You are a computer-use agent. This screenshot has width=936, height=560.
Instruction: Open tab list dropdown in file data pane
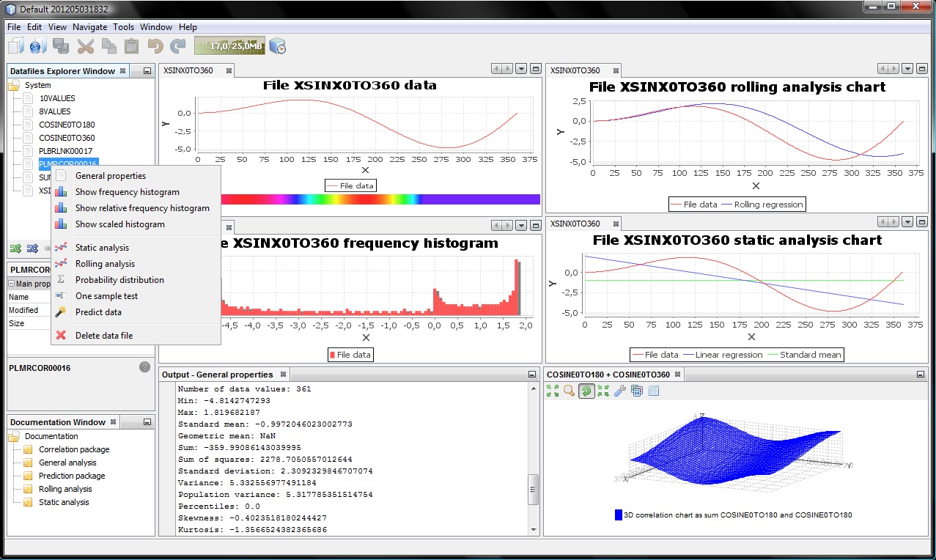pyautogui.click(x=521, y=69)
